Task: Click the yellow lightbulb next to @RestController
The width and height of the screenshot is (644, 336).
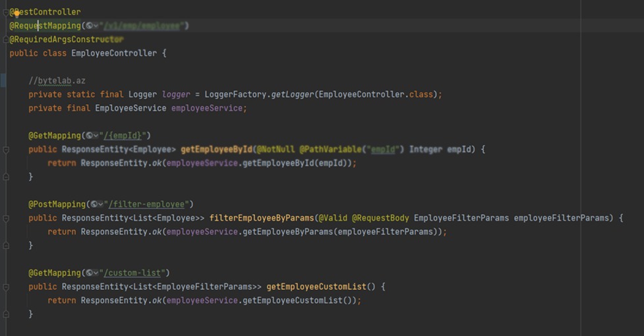Action: click(17, 12)
